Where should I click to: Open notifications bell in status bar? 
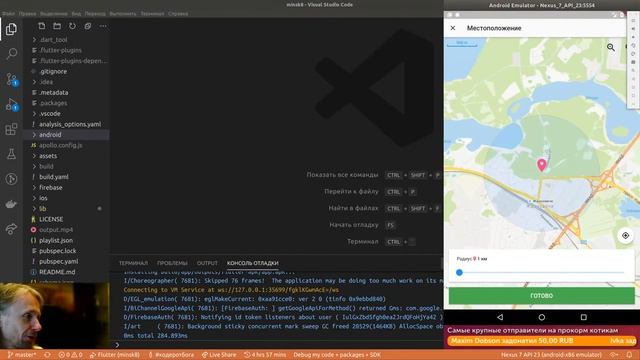629,355
